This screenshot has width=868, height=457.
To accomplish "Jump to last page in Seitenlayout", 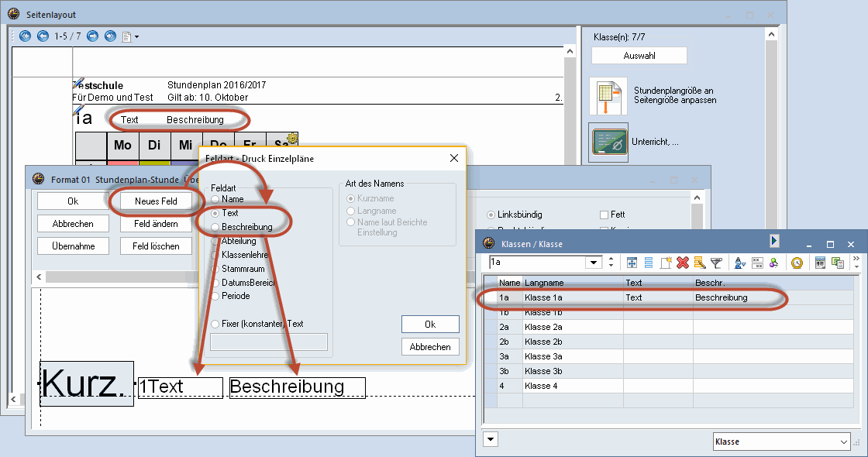I will [x=110, y=36].
